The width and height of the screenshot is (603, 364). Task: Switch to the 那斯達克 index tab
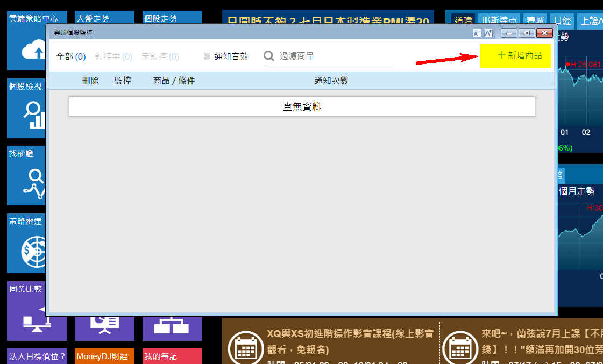(499, 21)
